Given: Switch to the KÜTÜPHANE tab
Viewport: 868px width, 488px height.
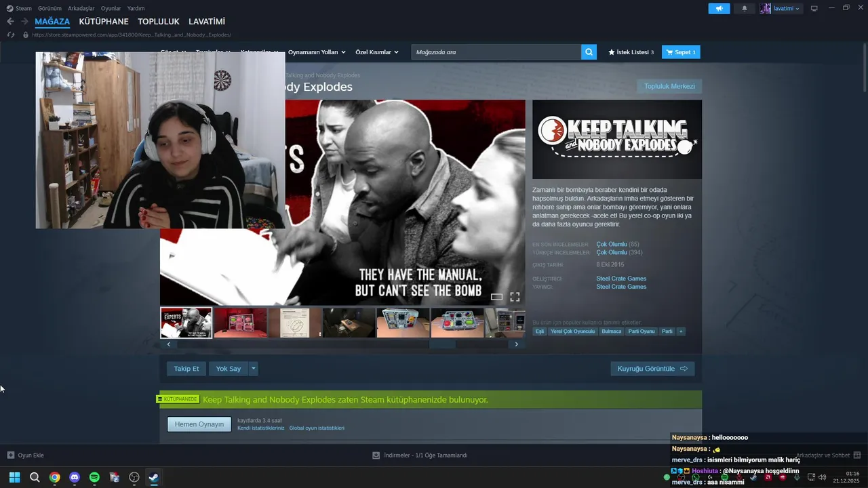Looking at the screenshot, I should 104,22.
